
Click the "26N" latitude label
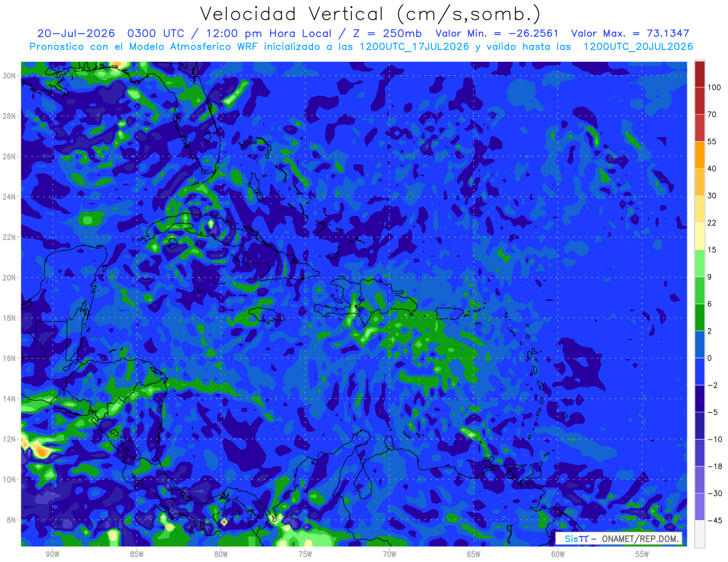click(x=9, y=156)
